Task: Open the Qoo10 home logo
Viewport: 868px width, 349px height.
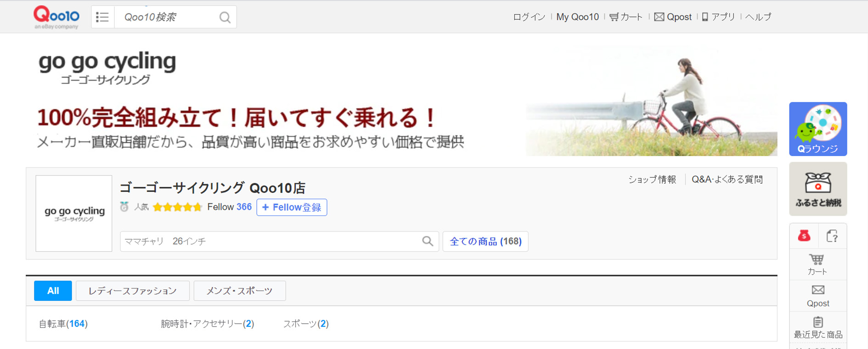Action: click(x=56, y=17)
